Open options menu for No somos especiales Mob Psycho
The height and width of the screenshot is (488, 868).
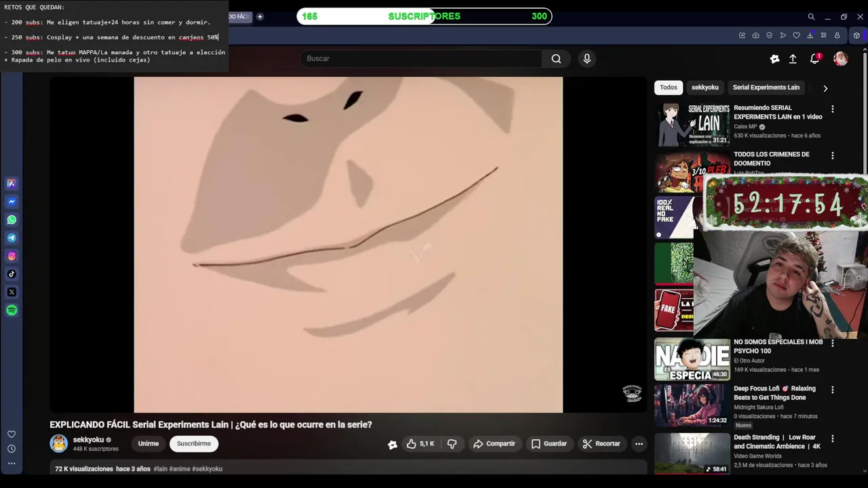click(x=833, y=344)
